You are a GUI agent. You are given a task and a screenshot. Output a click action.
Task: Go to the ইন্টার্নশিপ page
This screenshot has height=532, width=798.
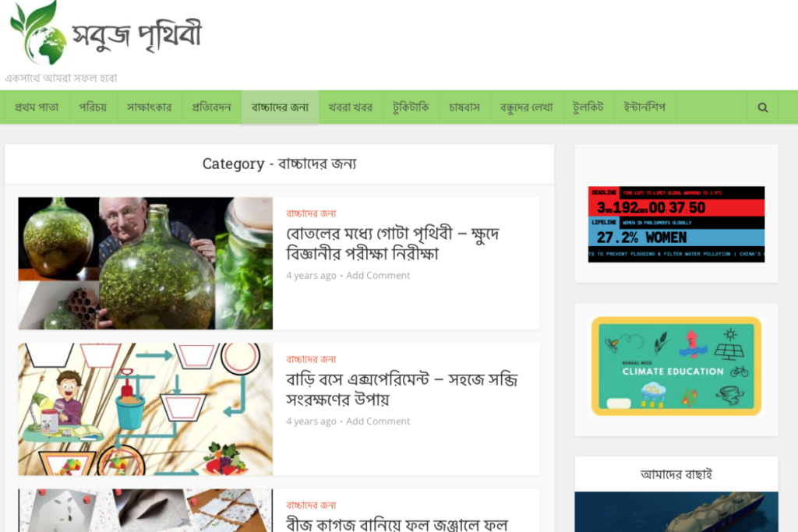[x=644, y=107]
